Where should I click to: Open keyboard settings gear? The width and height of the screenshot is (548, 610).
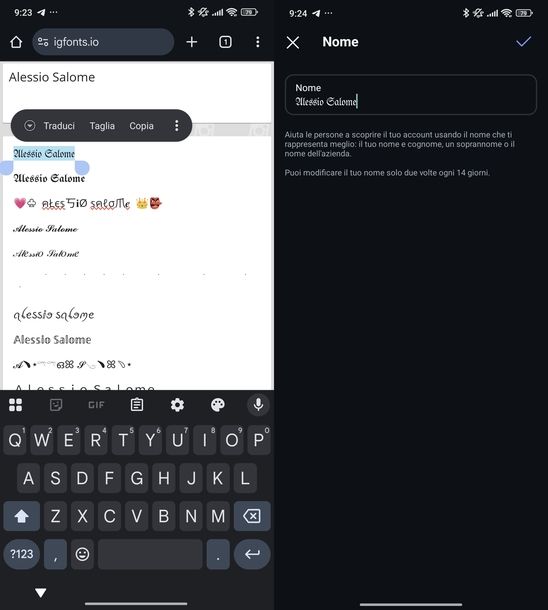click(x=177, y=405)
